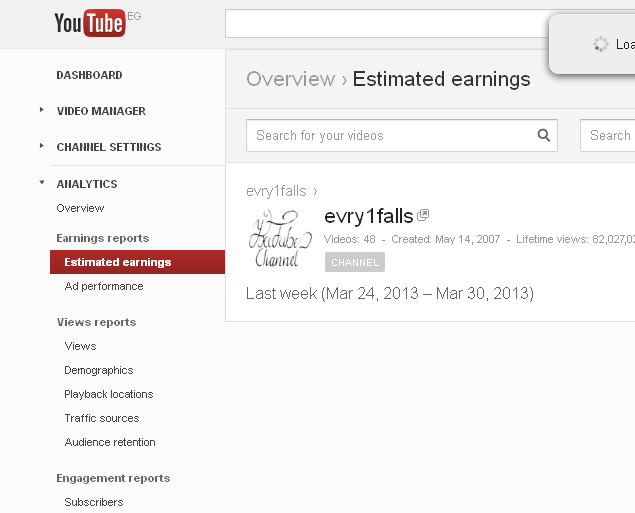Open Channel Settings in sidebar
Screen dimensions: 635x513
click(x=109, y=147)
